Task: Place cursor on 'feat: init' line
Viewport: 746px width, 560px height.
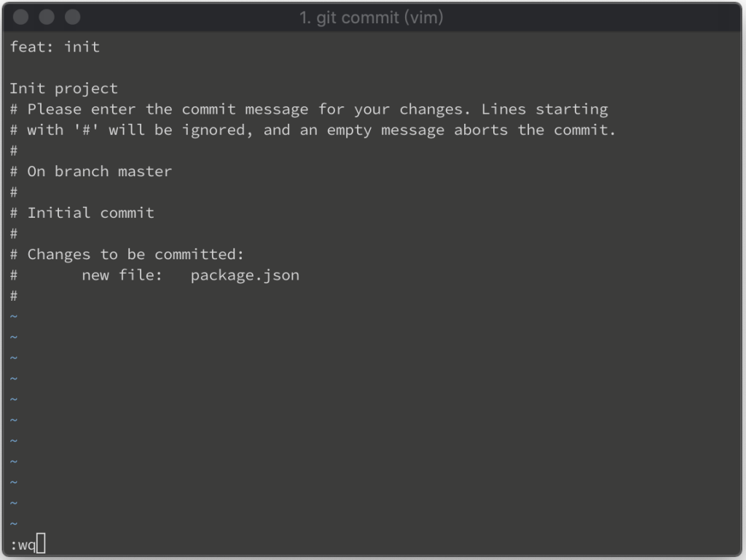Action: [x=55, y=47]
